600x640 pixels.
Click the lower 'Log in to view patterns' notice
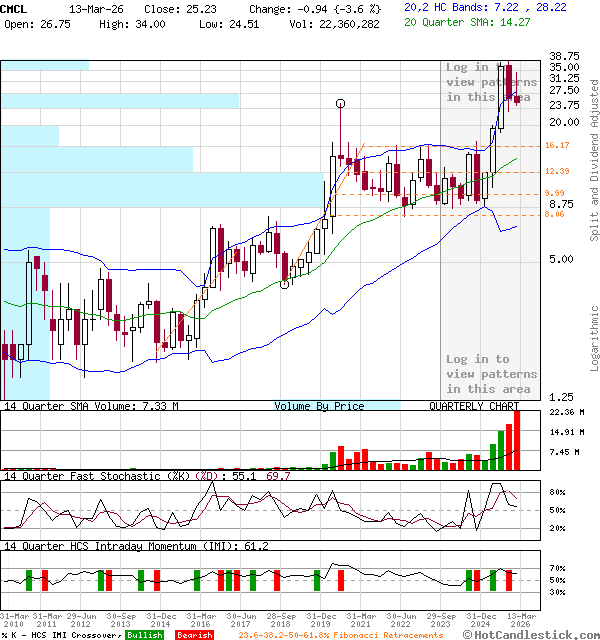[491, 373]
